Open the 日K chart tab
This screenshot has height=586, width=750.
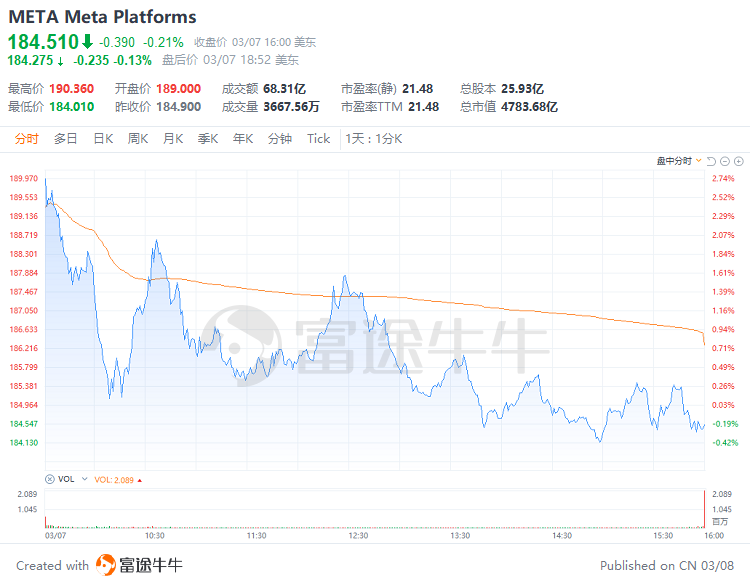pyautogui.click(x=103, y=139)
